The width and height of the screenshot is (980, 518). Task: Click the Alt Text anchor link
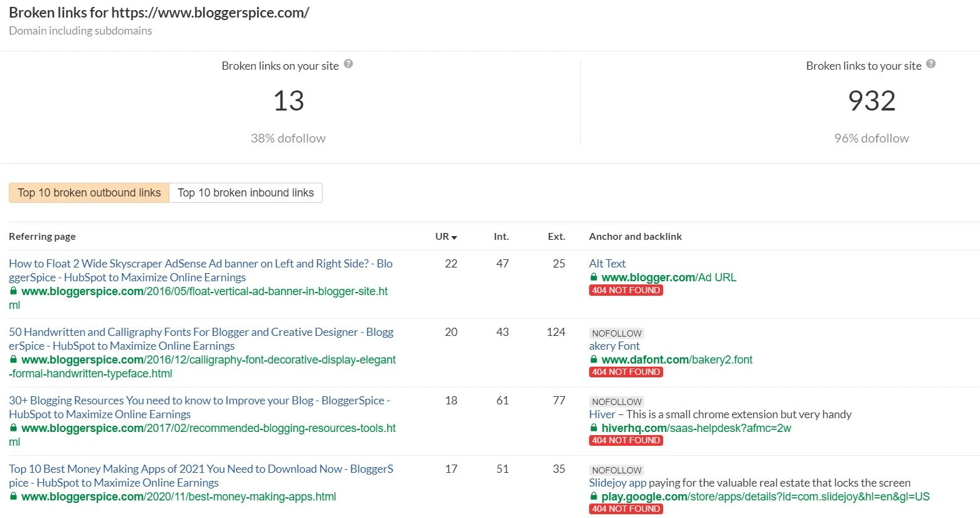tap(607, 264)
